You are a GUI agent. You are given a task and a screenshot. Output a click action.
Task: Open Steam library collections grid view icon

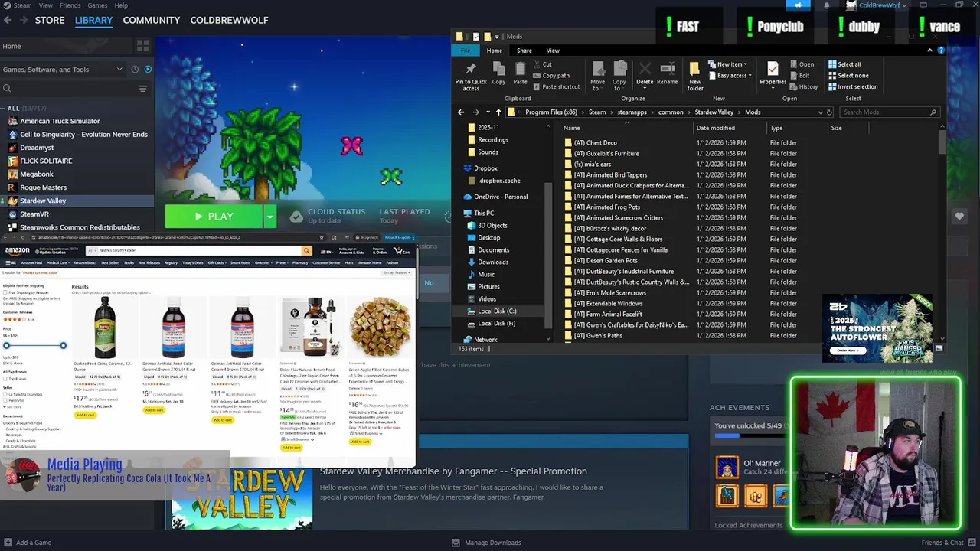(142, 46)
